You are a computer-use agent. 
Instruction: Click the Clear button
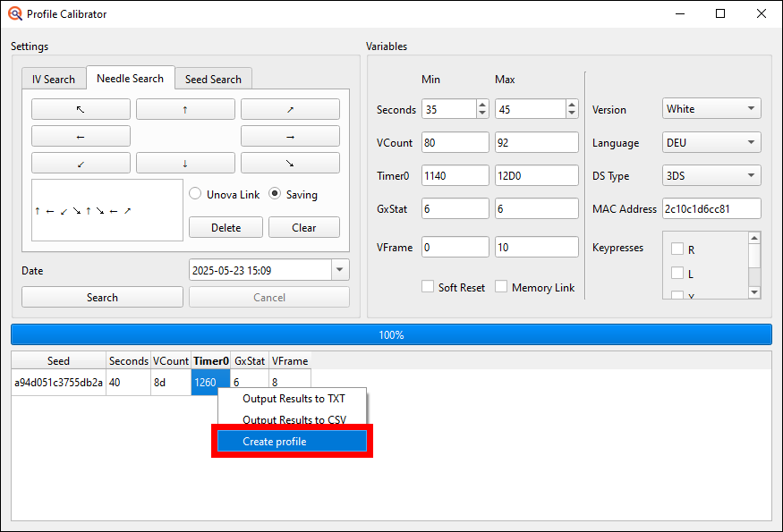[303, 227]
